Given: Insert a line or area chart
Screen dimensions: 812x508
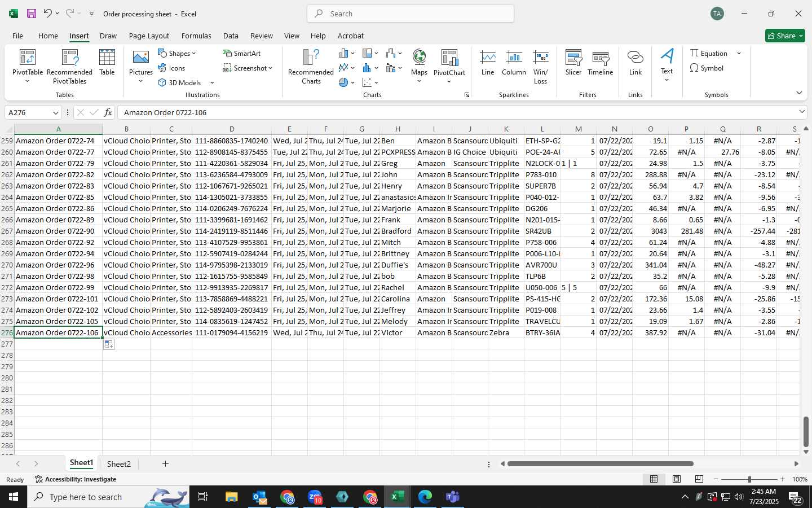Looking at the screenshot, I should pyautogui.click(x=346, y=68).
